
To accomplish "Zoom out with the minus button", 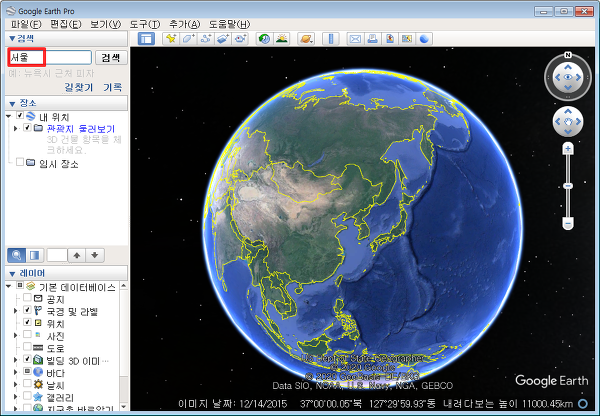I will pos(568,223).
